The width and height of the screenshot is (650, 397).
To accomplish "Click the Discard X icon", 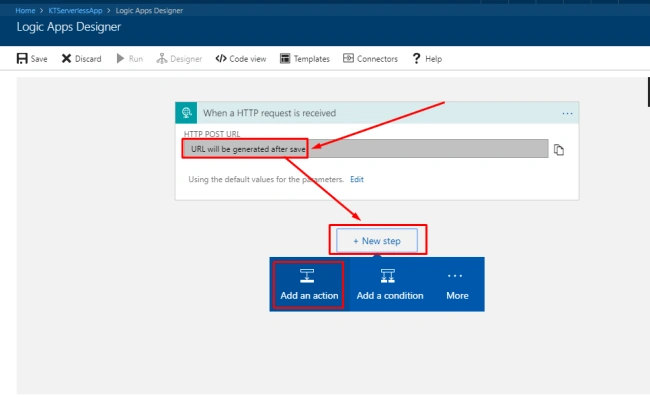I will tap(66, 58).
